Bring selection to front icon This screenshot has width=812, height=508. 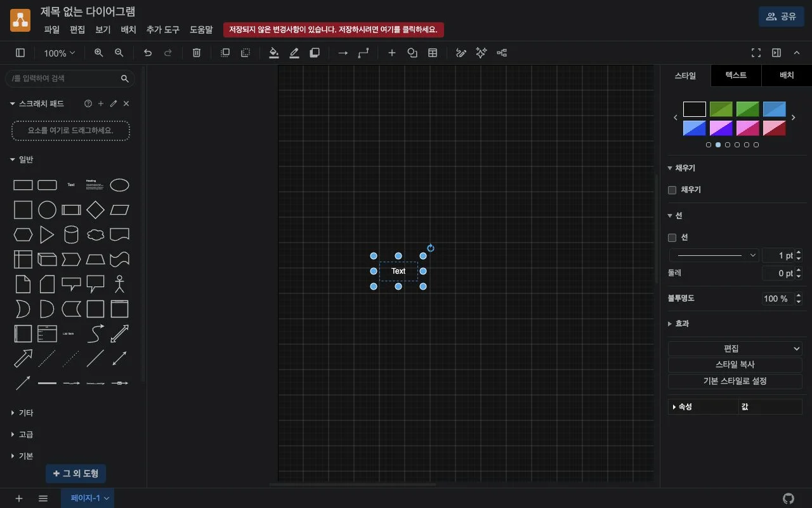[x=225, y=53]
